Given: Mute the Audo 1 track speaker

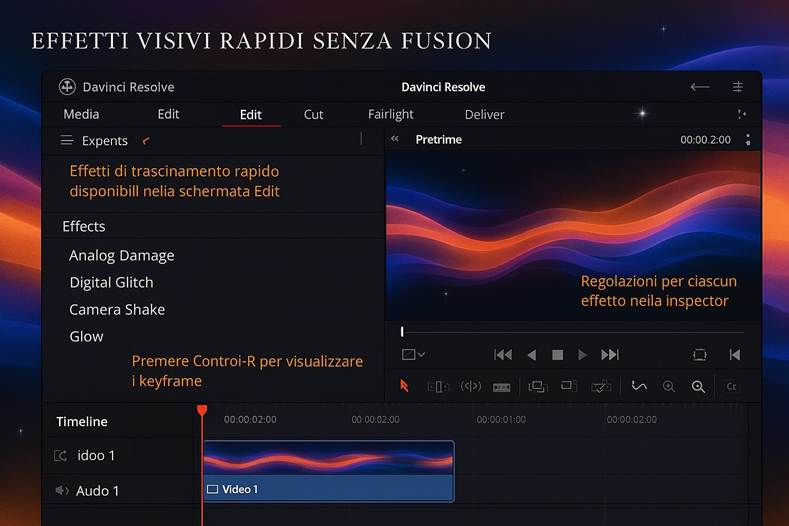Looking at the screenshot, I should 61,490.
